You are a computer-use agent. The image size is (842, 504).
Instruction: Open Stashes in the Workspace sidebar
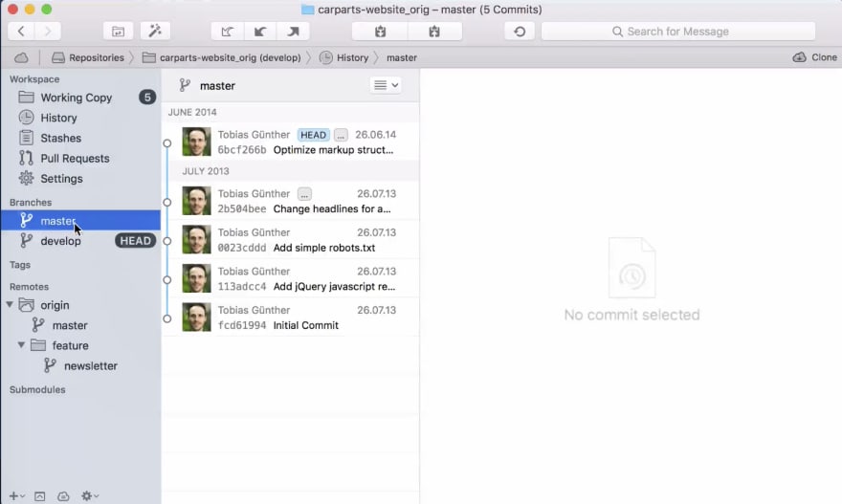(60, 138)
